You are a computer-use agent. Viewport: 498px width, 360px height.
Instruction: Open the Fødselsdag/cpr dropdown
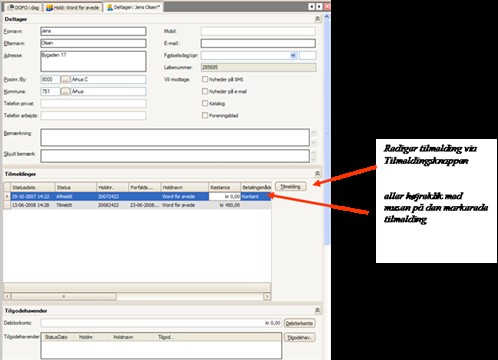293,55
